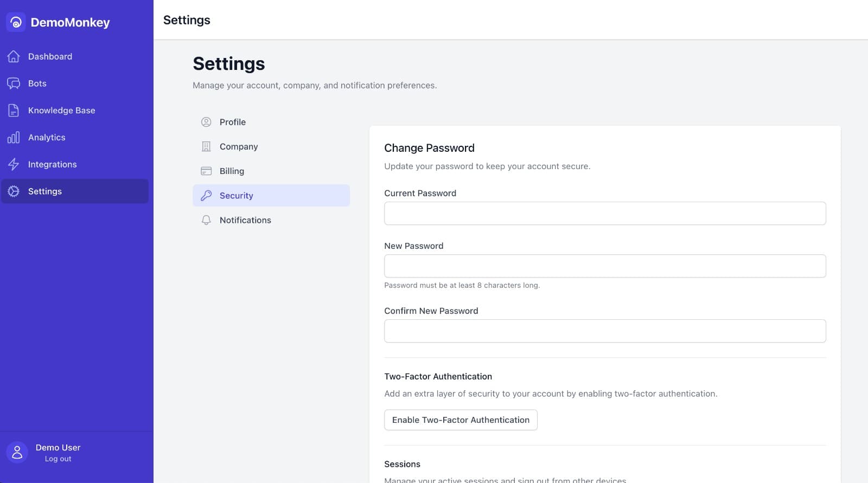Click the large Settings page heading
Viewport: 868px width, 483px height.
click(229, 64)
